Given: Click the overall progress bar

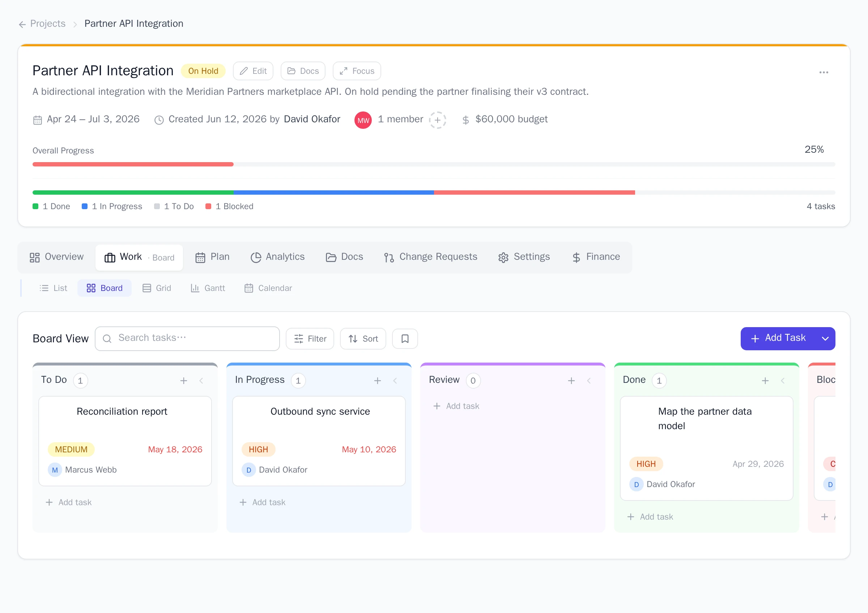Looking at the screenshot, I should [434, 164].
